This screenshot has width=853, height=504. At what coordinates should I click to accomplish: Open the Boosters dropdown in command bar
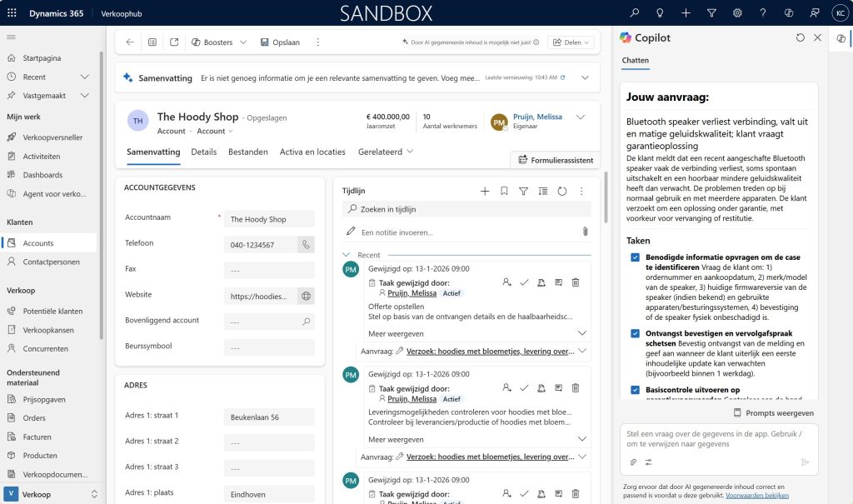click(x=219, y=42)
